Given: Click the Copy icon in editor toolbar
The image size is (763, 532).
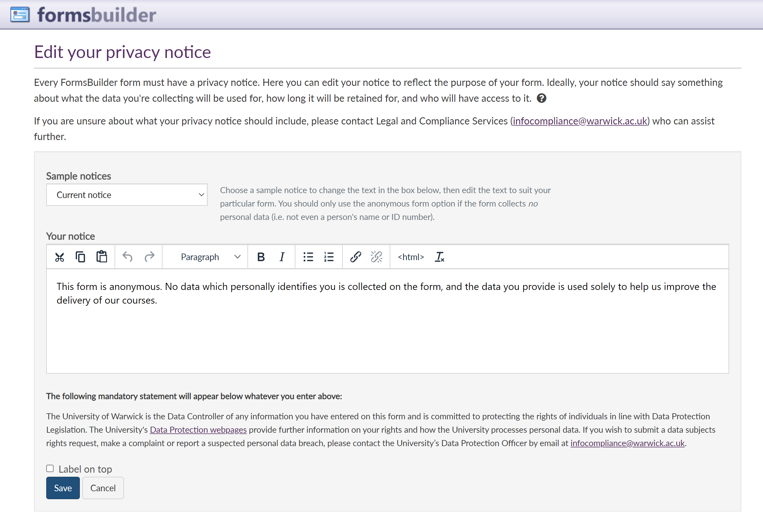Looking at the screenshot, I should [80, 257].
